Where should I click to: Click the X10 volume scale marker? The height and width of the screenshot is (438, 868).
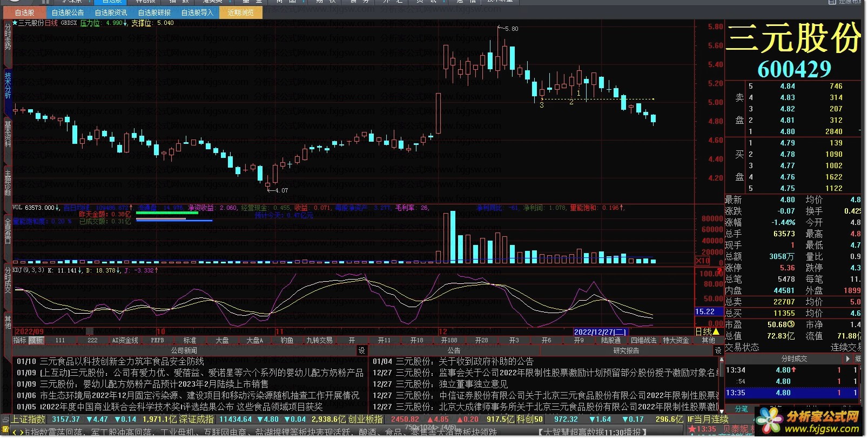pos(703,261)
